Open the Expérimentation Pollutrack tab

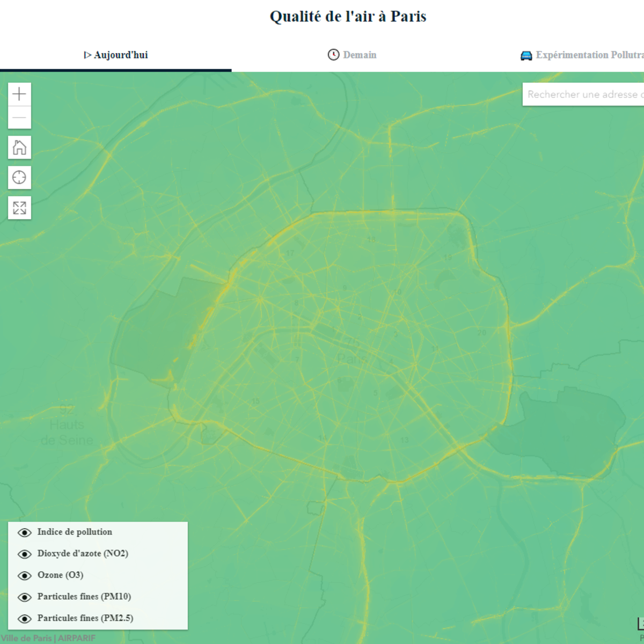(x=588, y=54)
